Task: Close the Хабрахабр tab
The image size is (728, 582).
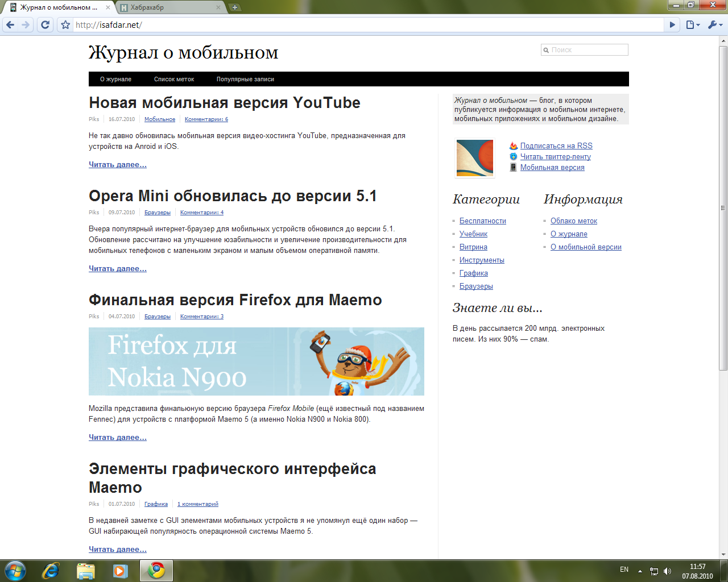Action: tap(218, 7)
